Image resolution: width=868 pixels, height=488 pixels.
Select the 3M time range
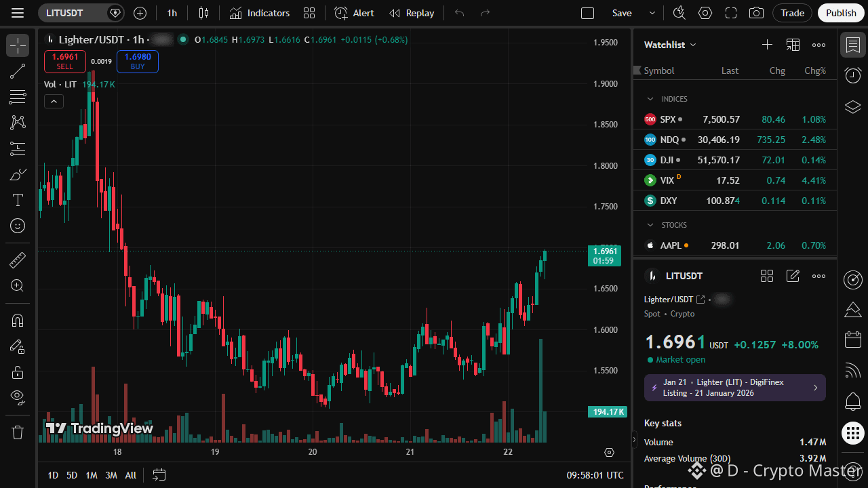[x=111, y=475]
